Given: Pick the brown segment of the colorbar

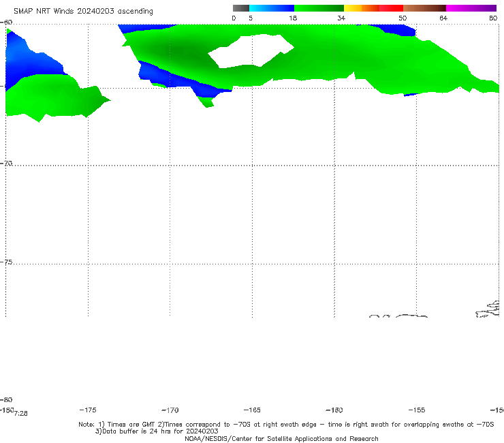Looking at the screenshot, I should (x=424, y=8).
